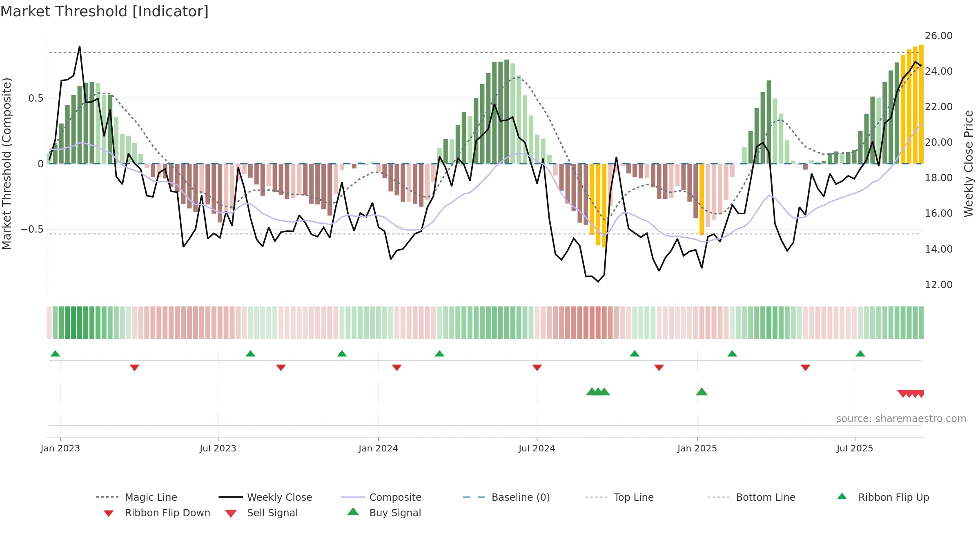Click the ribbon flip up marker near Jul 2025
980x551 pixels.
(x=860, y=353)
